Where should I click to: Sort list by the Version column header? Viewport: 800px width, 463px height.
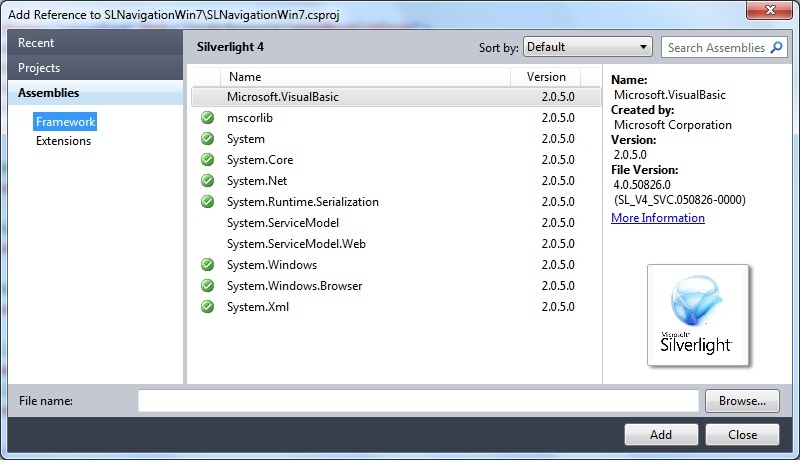tap(546, 77)
